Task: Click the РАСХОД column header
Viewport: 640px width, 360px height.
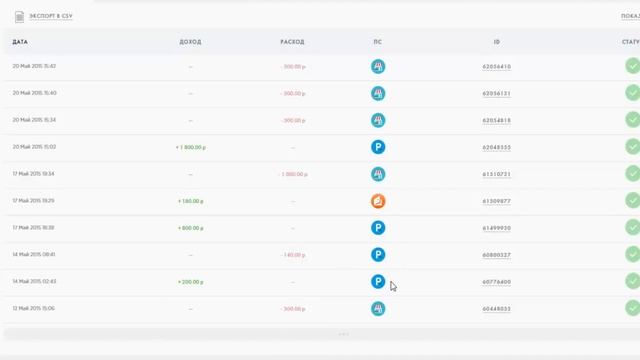Action: click(292, 42)
